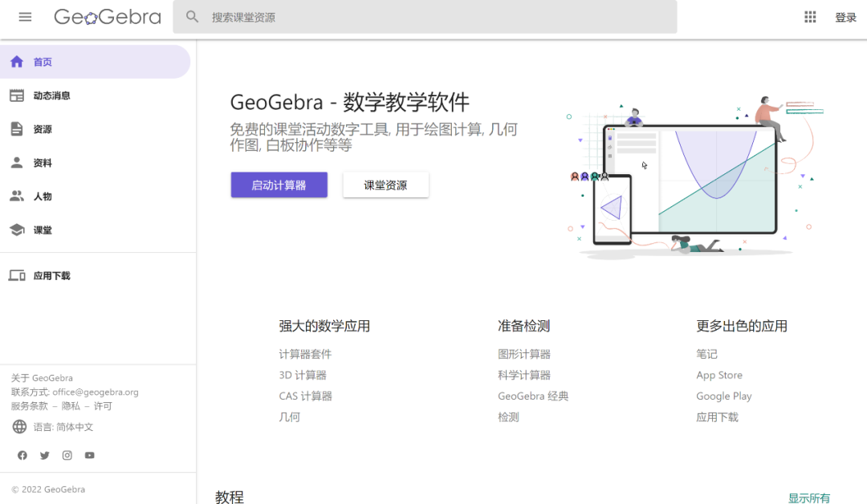This screenshot has width=867, height=504.
Task: Click the person icon beside 资料
Action: [17, 163]
